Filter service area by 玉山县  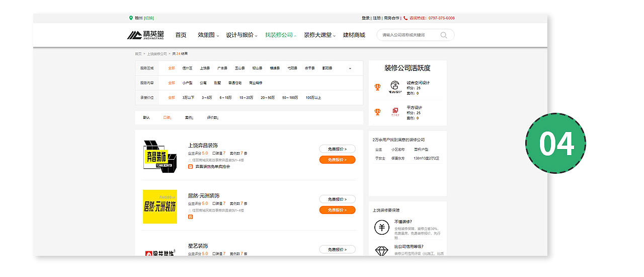tap(239, 68)
